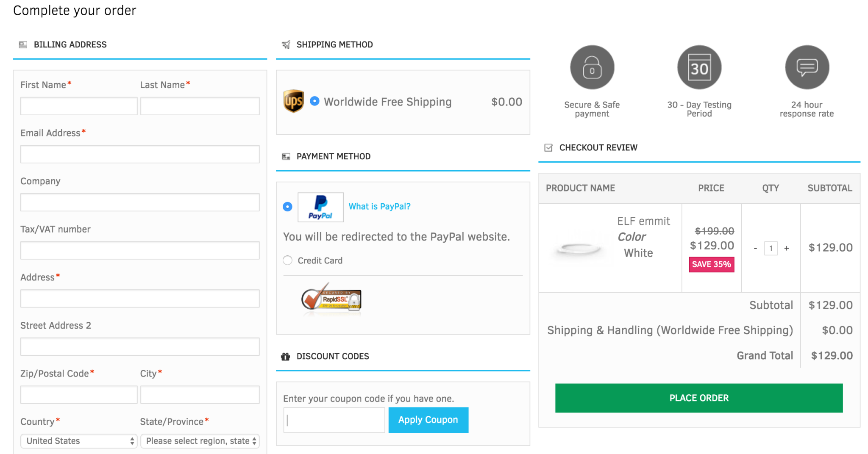Decrease ELF emmit quantity with minus

tap(755, 248)
